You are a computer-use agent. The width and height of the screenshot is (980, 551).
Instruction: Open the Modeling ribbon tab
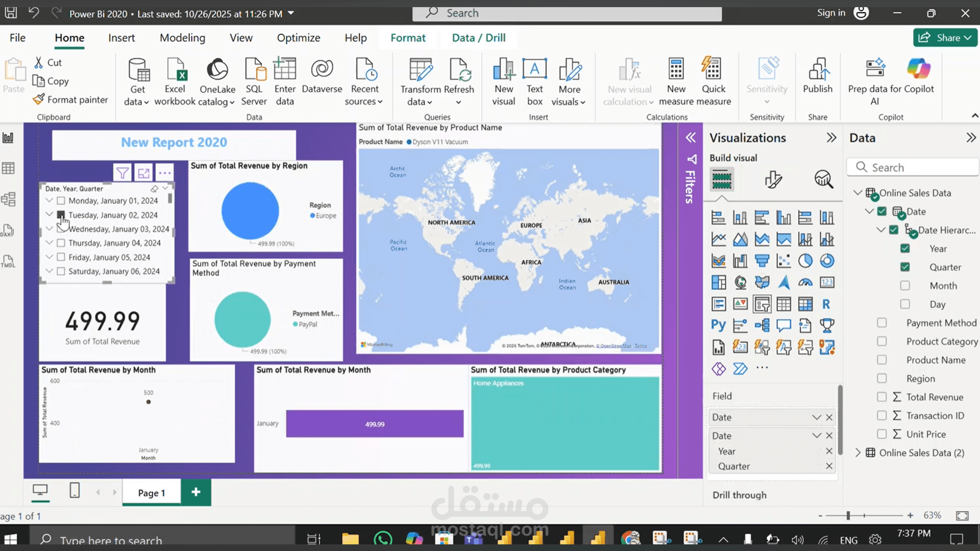(182, 38)
